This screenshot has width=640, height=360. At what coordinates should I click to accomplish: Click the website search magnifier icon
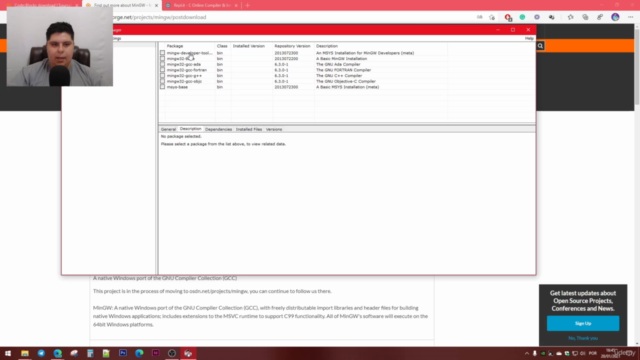tap(540, 46)
